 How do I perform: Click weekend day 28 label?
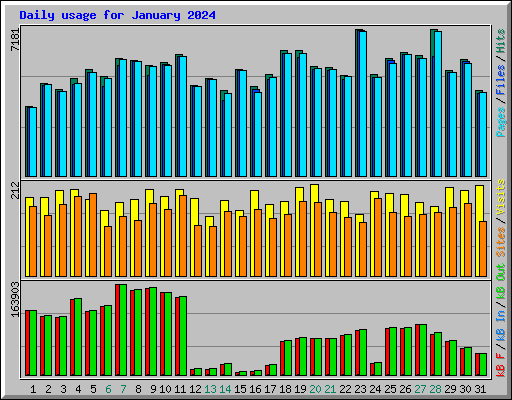click(x=435, y=389)
